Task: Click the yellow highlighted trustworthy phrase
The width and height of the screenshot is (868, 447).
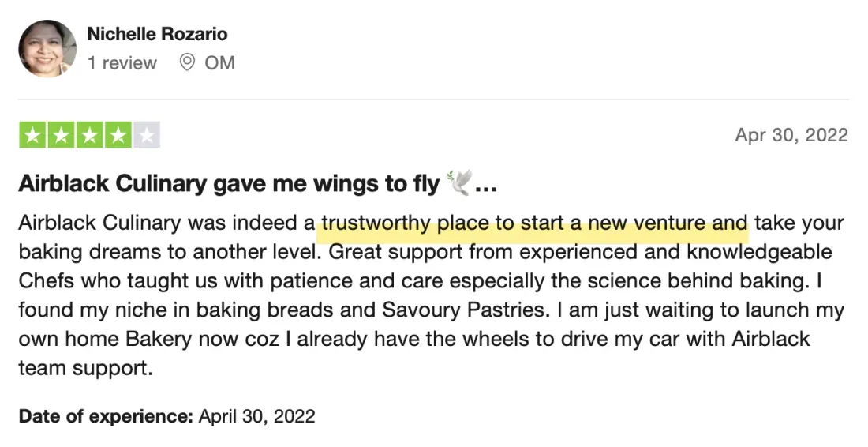Action: tap(534, 223)
